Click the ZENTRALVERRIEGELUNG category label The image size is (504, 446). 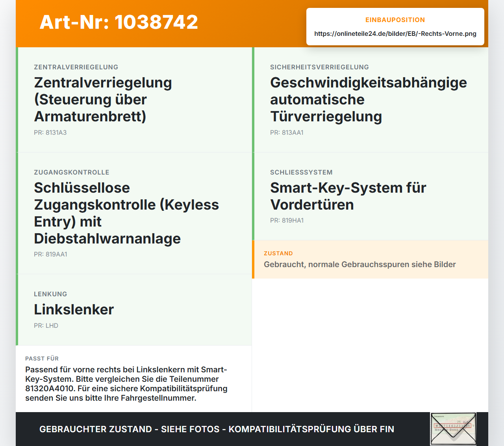coord(76,67)
